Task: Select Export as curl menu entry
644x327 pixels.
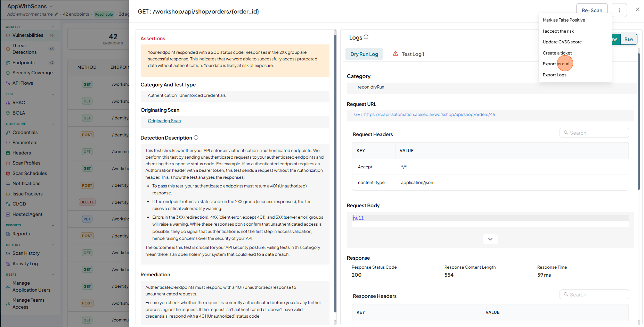Action: pos(556,64)
